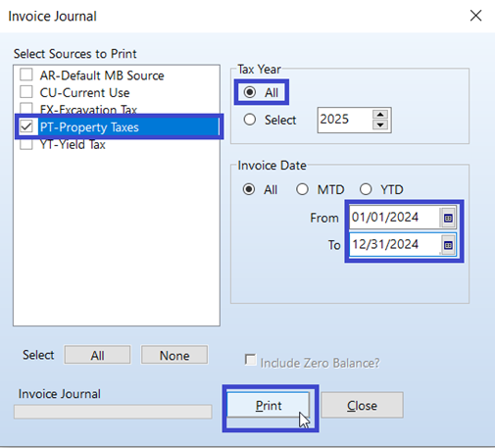Click into the From date field
Viewport: 495px width, 448px height.
[395, 218]
